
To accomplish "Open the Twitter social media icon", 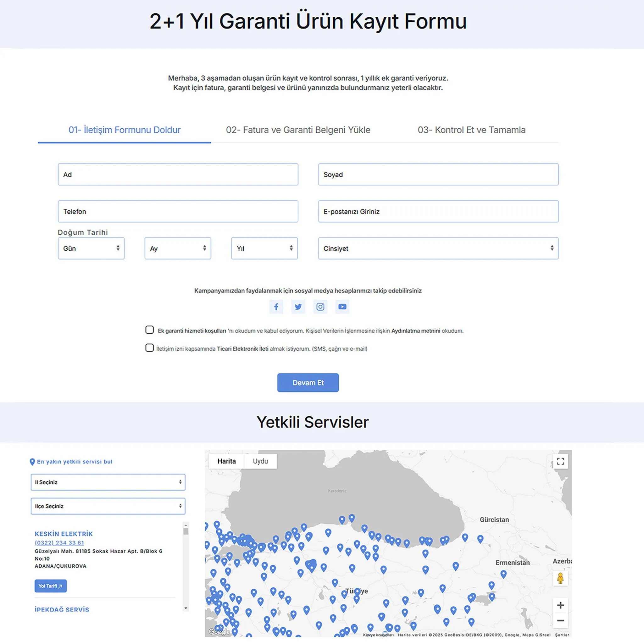I will pos(298,307).
